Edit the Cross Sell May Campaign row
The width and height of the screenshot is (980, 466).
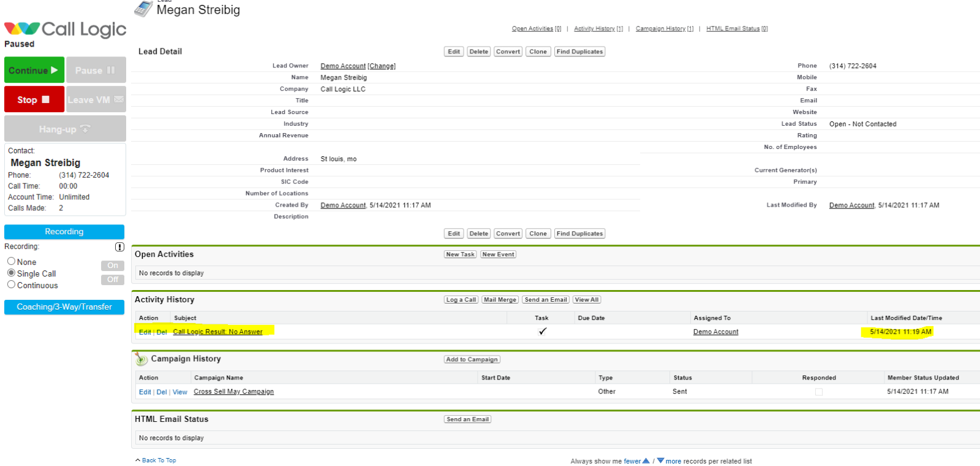tap(145, 392)
